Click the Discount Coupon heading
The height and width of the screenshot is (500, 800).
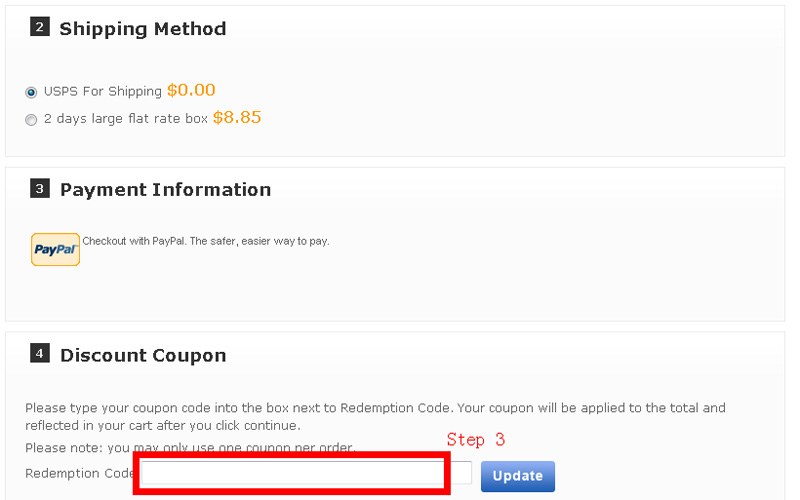pos(143,355)
